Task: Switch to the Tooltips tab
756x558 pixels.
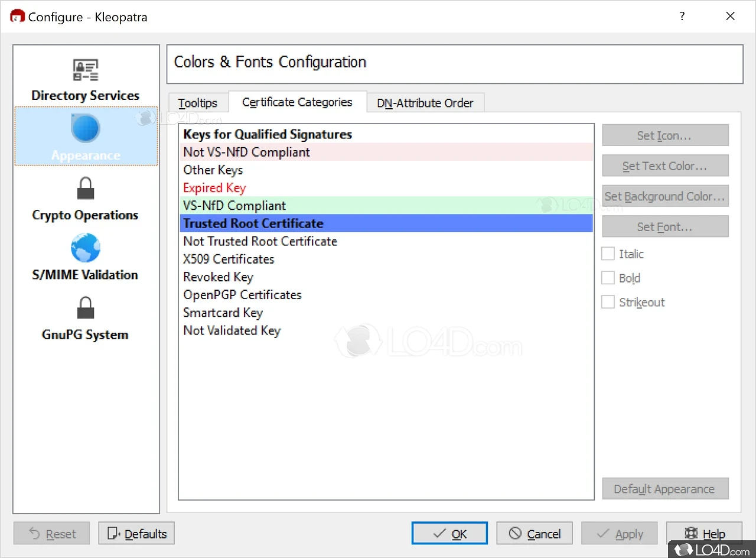Action: (x=198, y=102)
